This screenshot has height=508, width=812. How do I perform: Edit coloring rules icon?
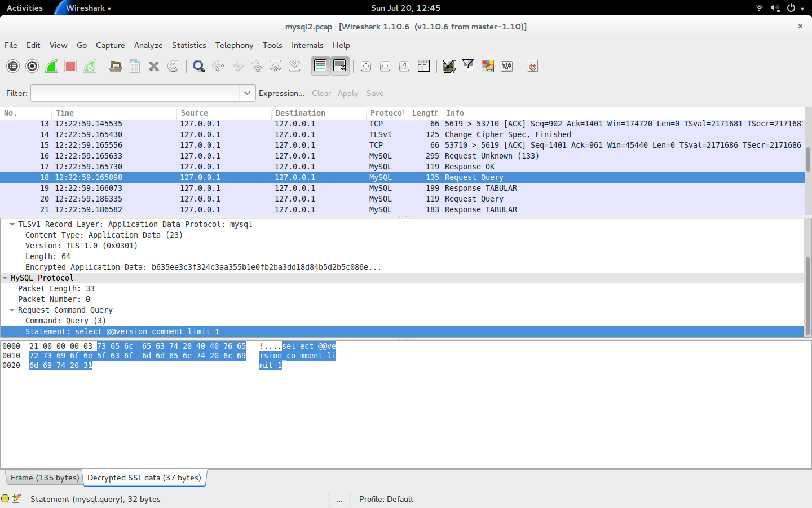(x=487, y=66)
